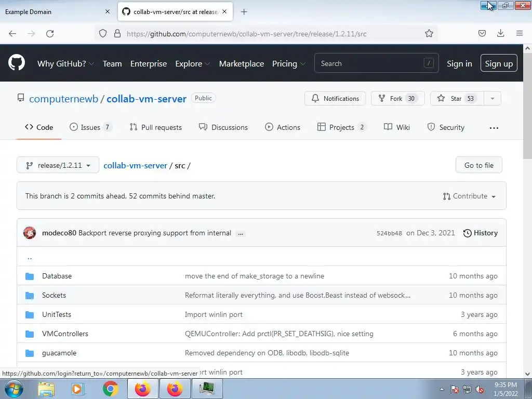The image size is (532, 399).
Task: Reload the page with the refresh icon
Action: (50, 33)
